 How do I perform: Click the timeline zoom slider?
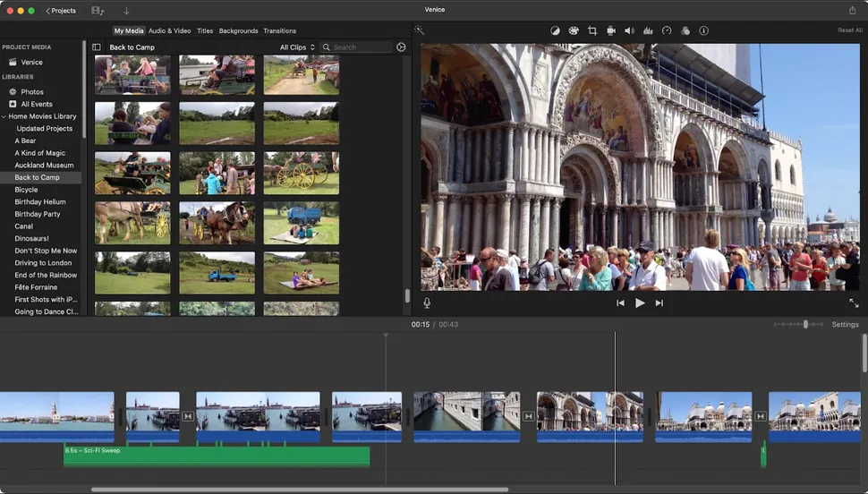(x=805, y=325)
